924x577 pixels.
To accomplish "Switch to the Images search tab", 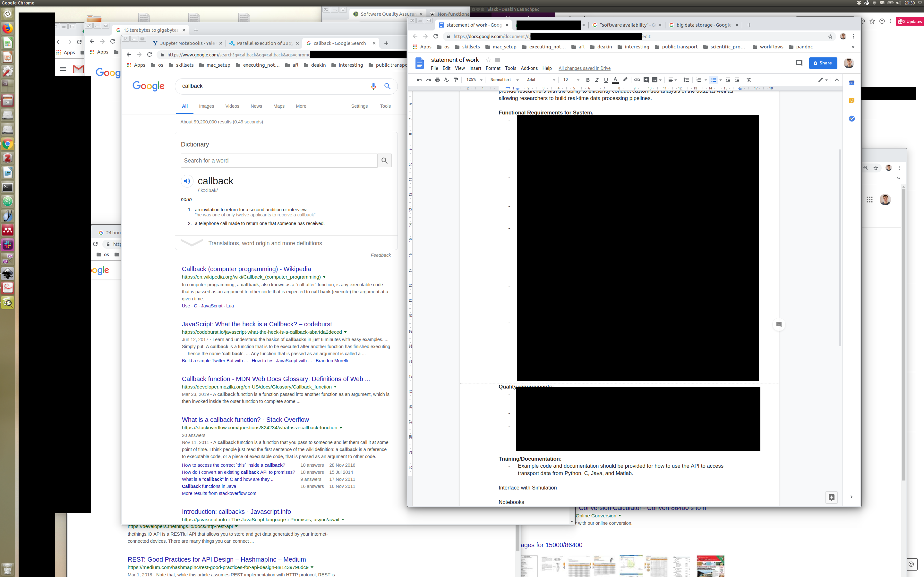I will 206,106.
